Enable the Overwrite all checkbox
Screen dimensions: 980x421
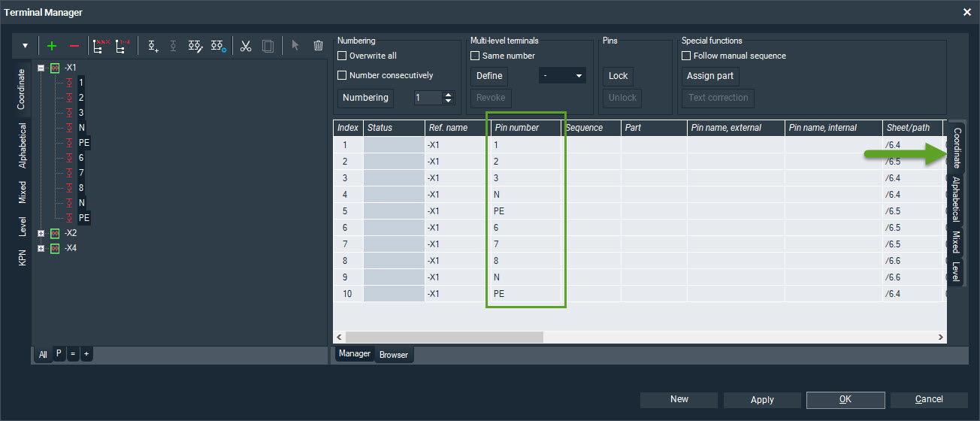tap(342, 56)
